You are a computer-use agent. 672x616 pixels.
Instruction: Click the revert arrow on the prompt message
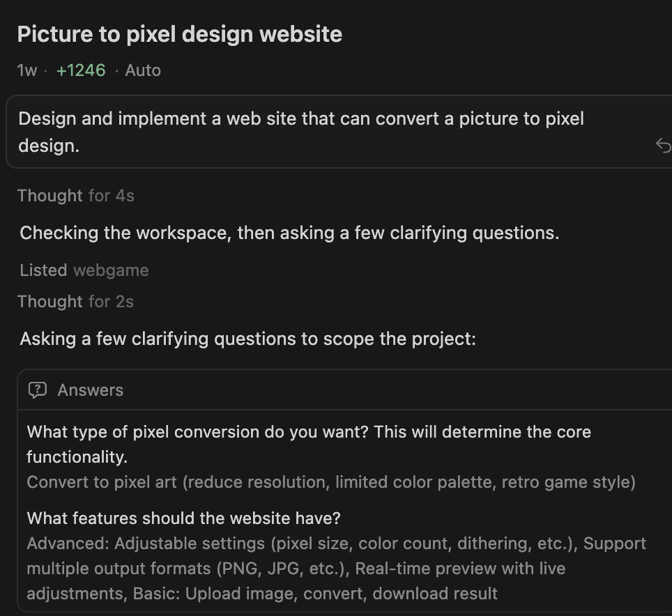click(x=663, y=145)
